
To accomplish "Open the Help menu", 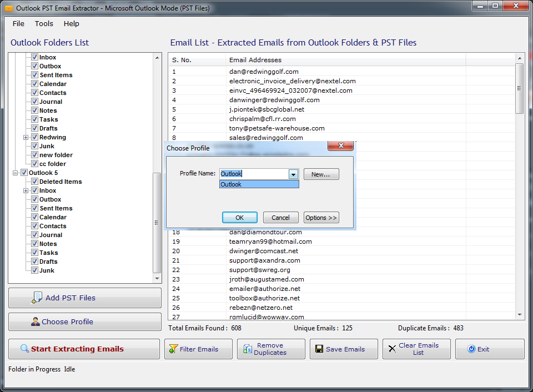I will pos(72,23).
